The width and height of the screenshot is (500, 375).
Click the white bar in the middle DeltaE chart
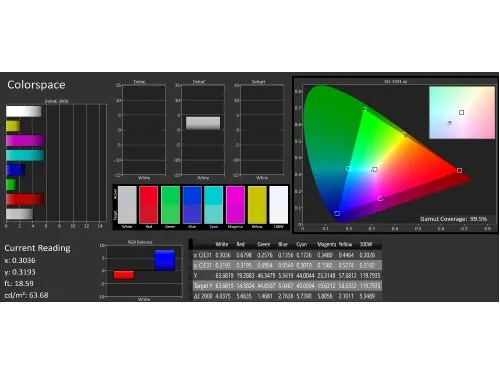203,123
